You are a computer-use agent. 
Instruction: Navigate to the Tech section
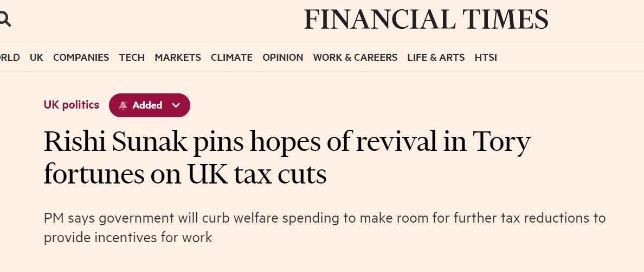132,57
